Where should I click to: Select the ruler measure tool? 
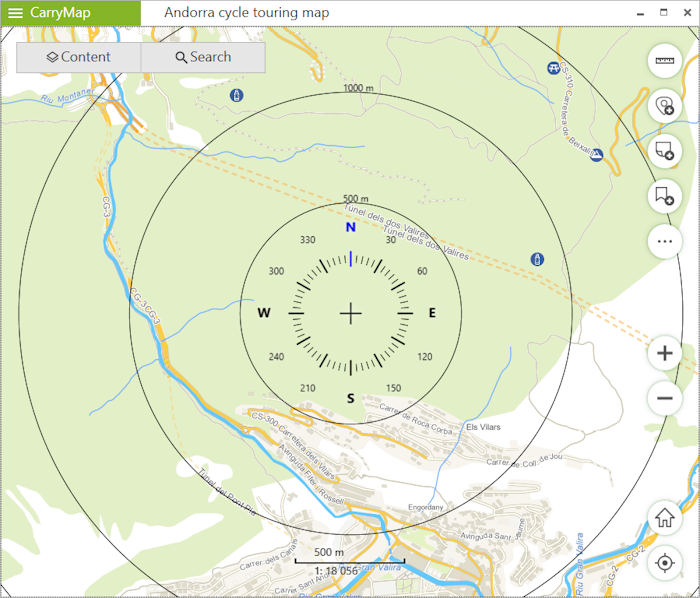click(664, 62)
